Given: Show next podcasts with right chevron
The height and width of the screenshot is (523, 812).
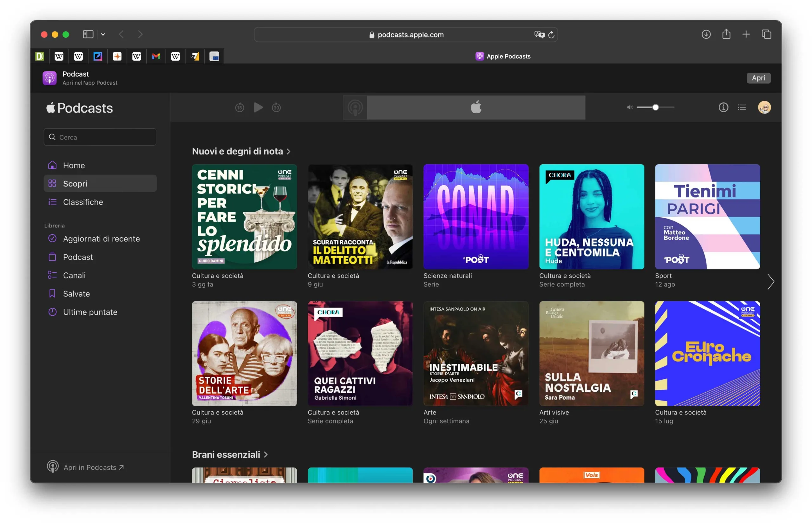Looking at the screenshot, I should [x=770, y=282].
